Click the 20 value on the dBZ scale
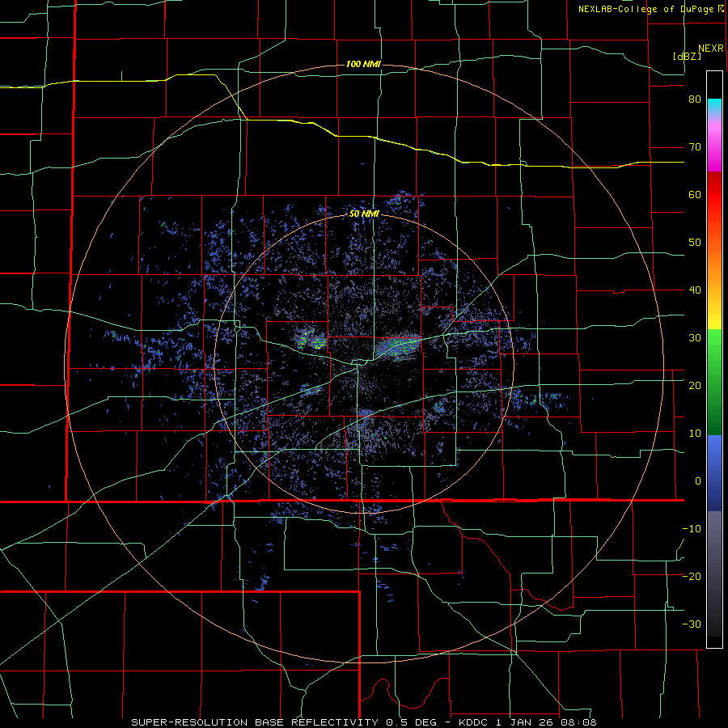This screenshot has width=728, height=728. (695, 386)
